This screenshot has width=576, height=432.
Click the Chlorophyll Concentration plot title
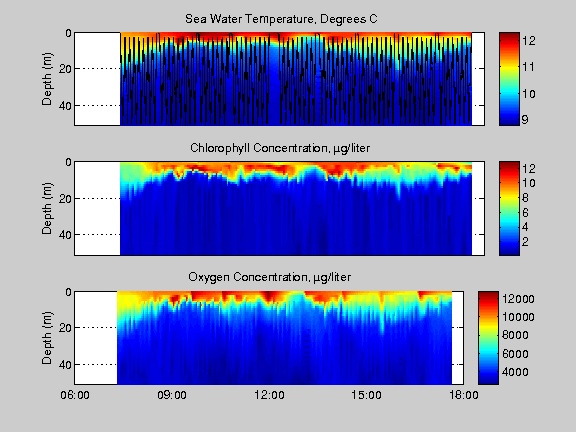[x=280, y=148]
